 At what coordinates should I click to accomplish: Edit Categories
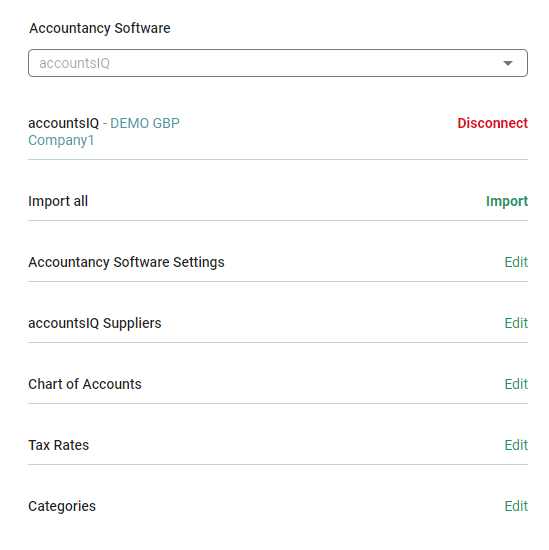(516, 506)
